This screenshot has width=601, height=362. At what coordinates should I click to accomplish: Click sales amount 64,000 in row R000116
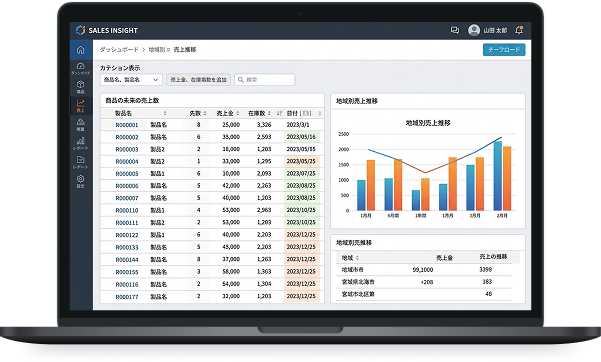[231, 284]
